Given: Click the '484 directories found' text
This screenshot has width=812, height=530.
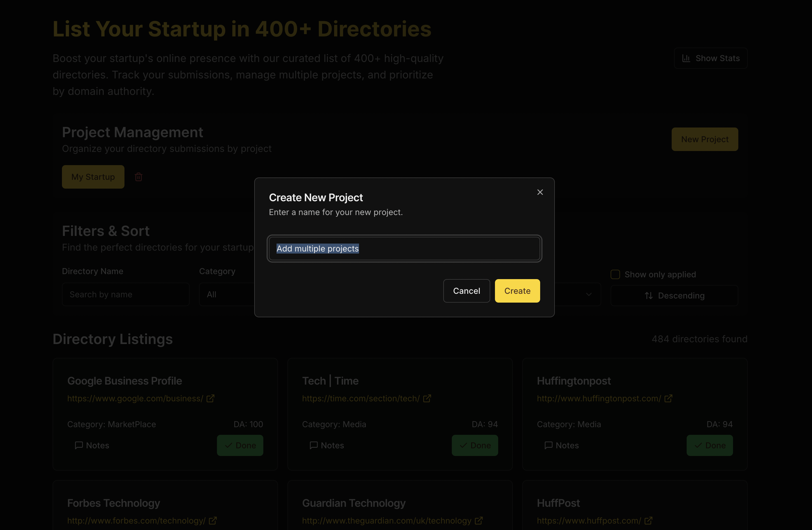Looking at the screenshot, I should tap(699, 339).
